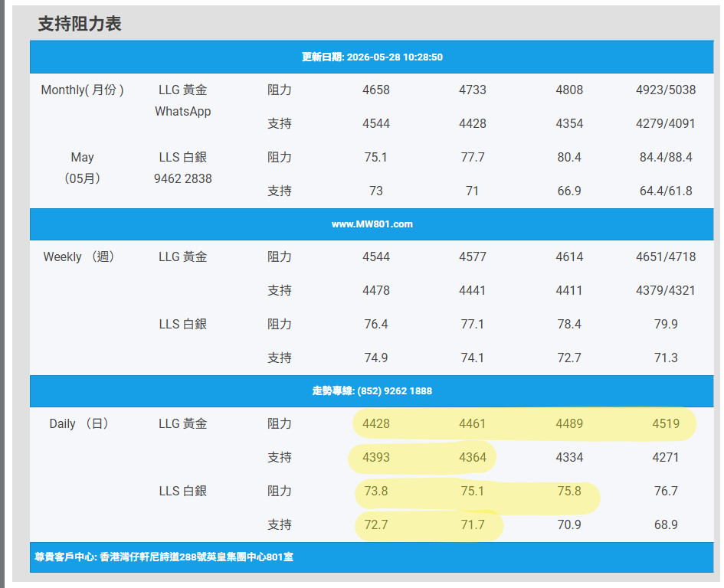This screenshot has width=724, height=588.
Task: Select the Monthly( 月份 ) row label
Action: click(82, 90)
